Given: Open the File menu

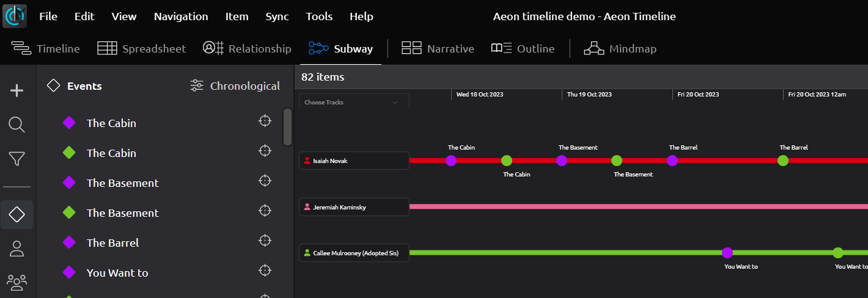Looking at the screenshot, I should point(48,16).
